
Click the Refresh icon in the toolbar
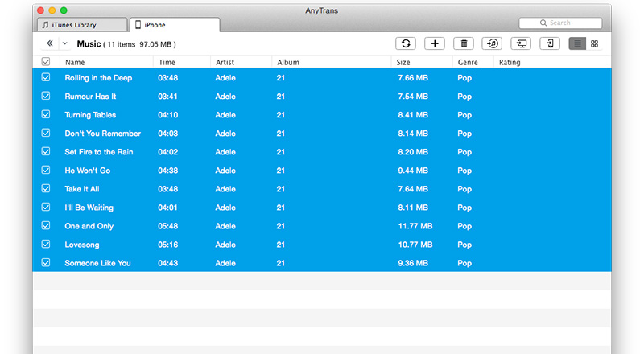(406, 43)
